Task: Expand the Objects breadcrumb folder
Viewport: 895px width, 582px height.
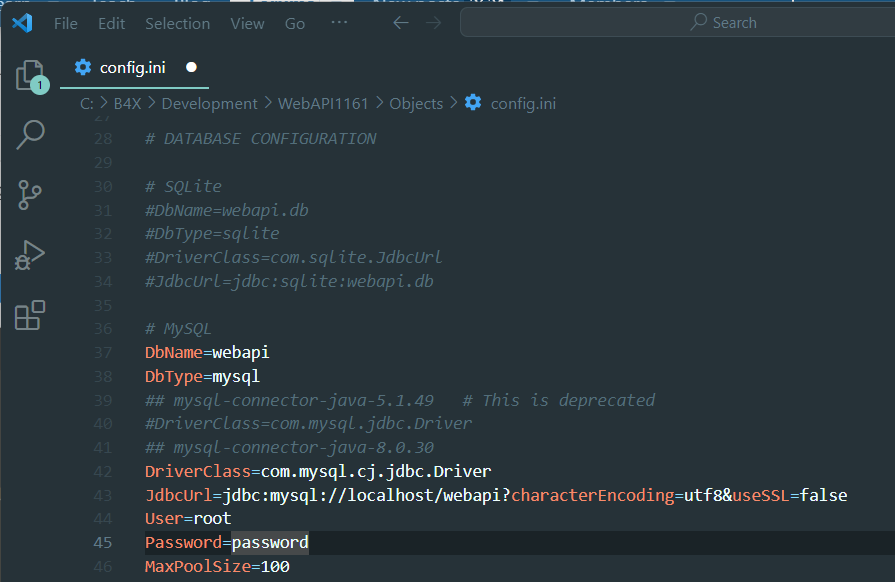Action: click(x=416, y=103)
